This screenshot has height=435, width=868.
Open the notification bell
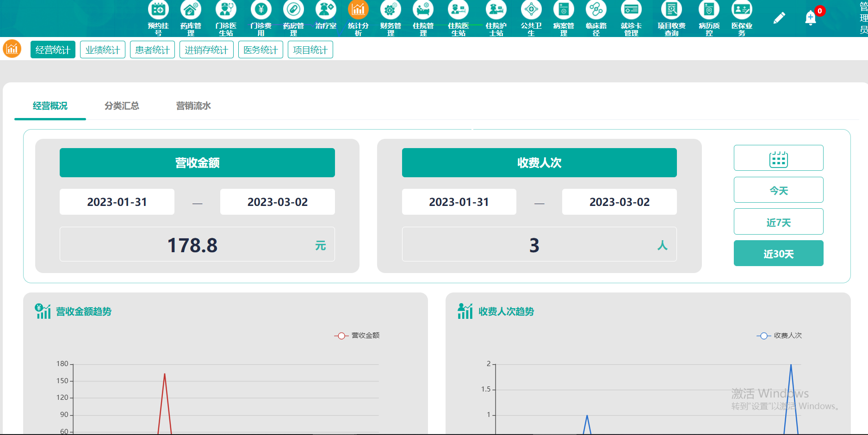coord(811,18)
